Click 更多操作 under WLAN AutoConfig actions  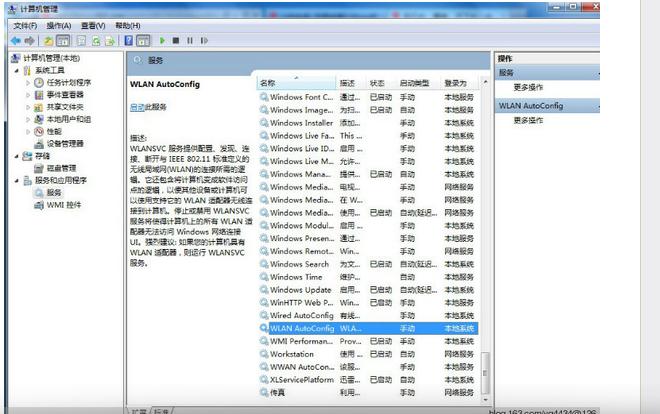point(528,121)
